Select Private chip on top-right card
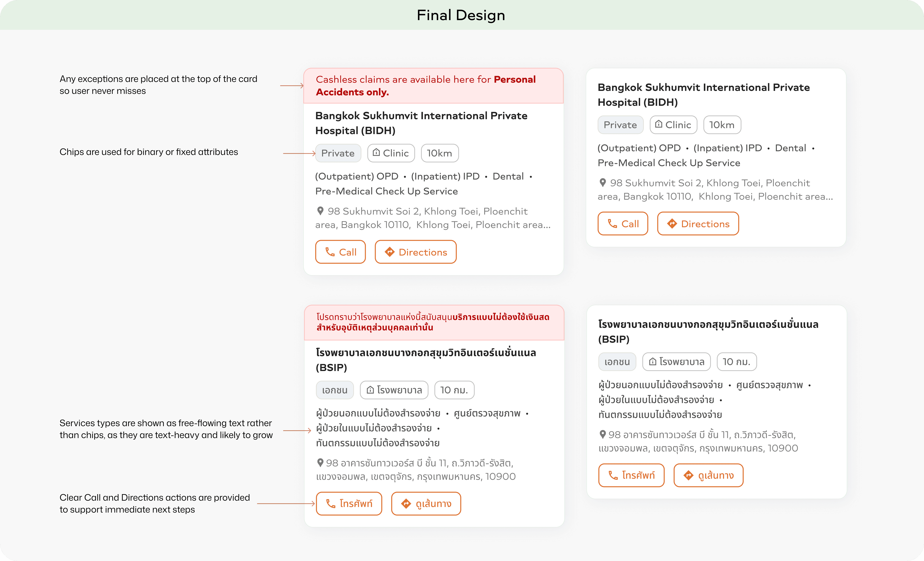This screenshot has width=924, height=561. tap(620, 125)
